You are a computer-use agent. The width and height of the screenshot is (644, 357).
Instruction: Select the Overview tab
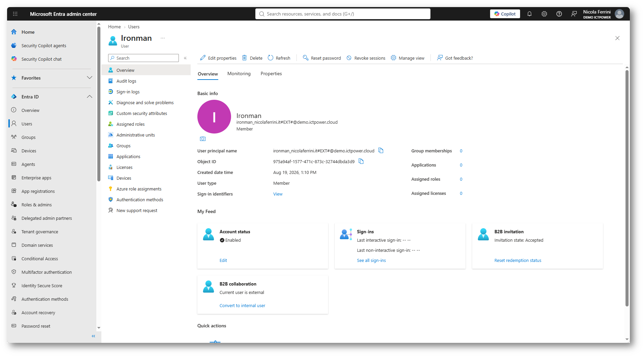[208, 74]
